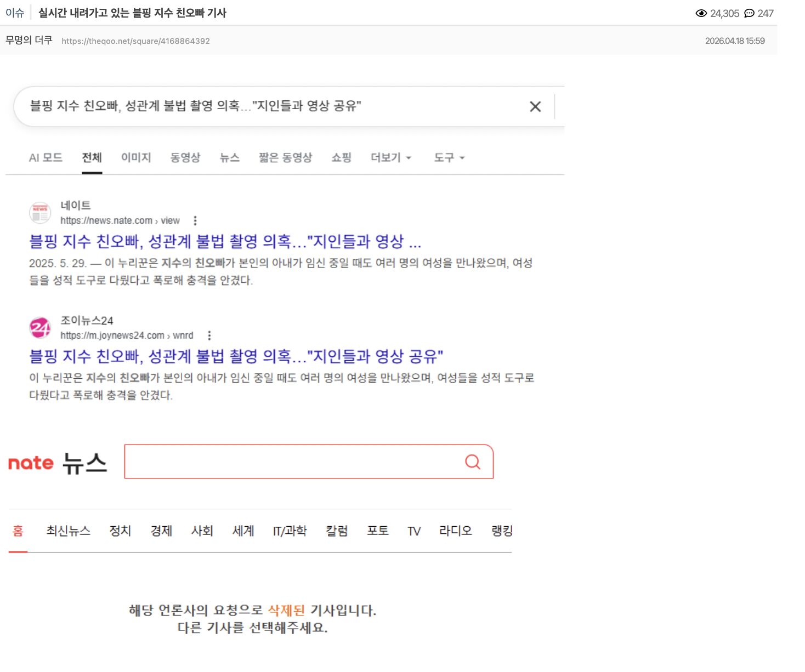
Task: Click the nate news search magnifier icon
Action: click(x=473, y=462)
